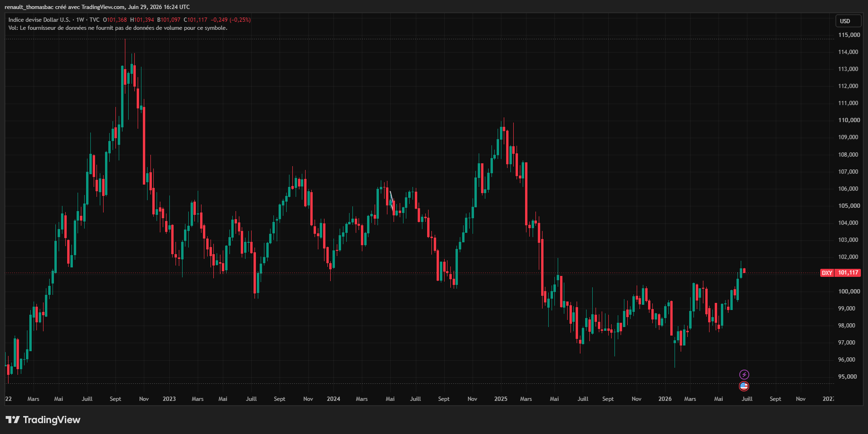868x434 pixels.
Task: Click the 115,000 price axis label
Action: [x=849, y=35]
